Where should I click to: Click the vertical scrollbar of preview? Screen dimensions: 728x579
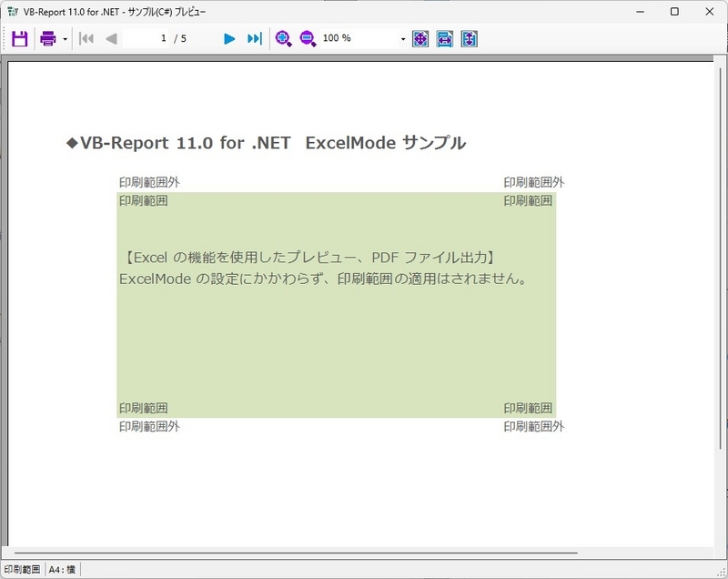[x=721, y=258]
